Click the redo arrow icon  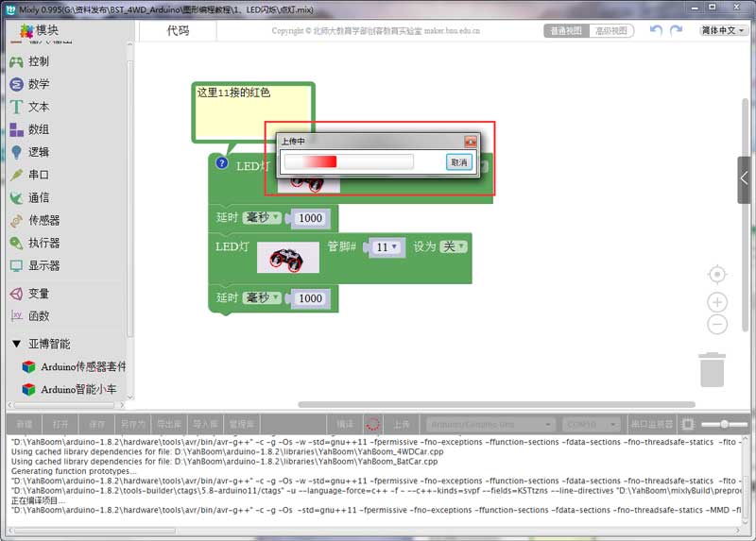click(x=677, y=30)
